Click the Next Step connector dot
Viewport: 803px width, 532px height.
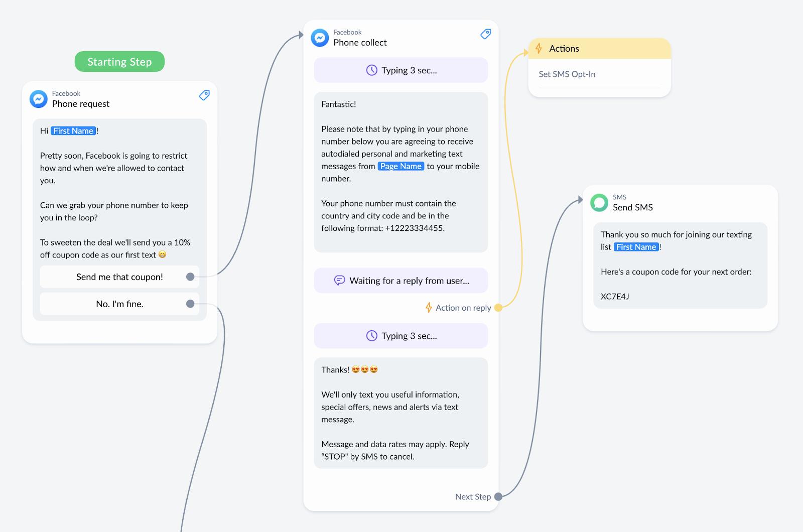pyautogui.click(x=498, y=496)
